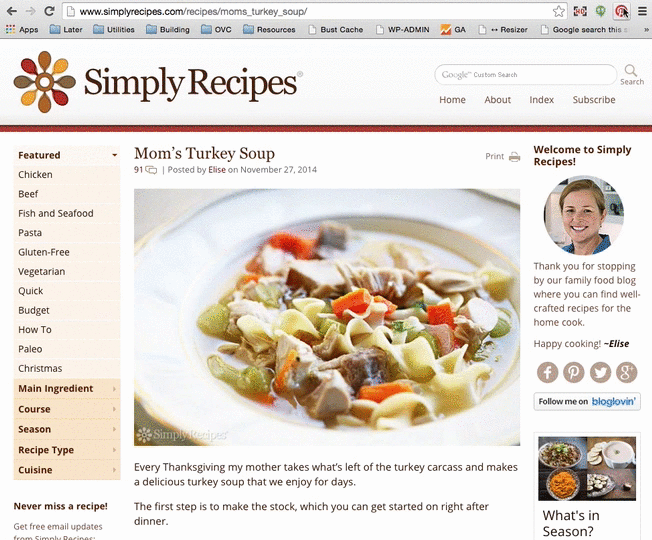This screenshot has width=652, height=540.
Task: Expand the Cuisine category section
Action: [x=67, y=470]
